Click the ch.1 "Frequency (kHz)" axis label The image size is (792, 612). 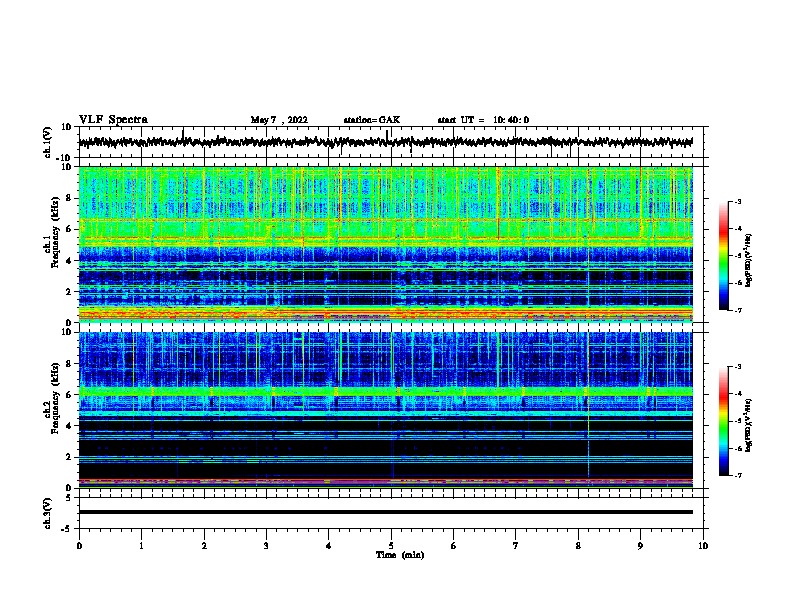tap(55, 232)
